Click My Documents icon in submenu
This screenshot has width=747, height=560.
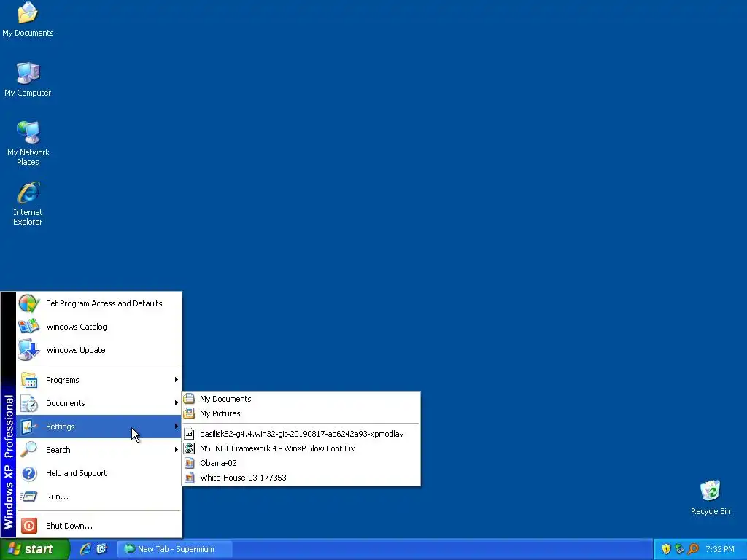click(189, 399)
